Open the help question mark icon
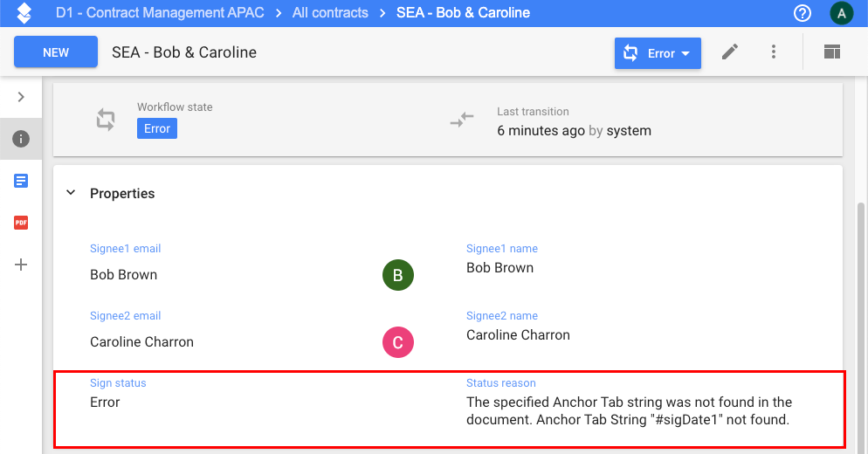Screen dimensions: 868x454 click(803, 13)
